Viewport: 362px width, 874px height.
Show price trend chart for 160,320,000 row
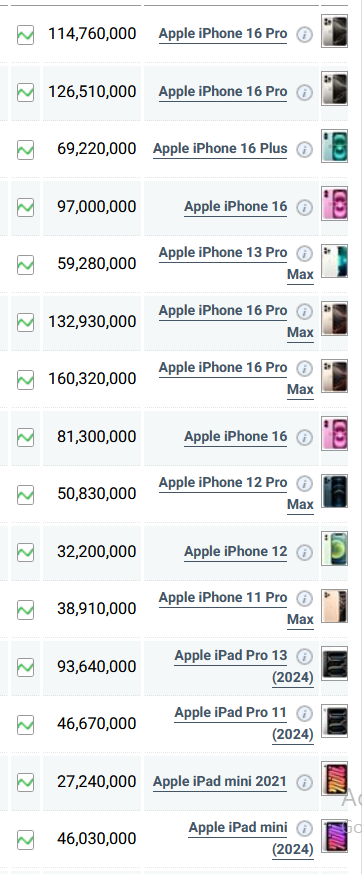pyautogui.click(x=25, y=379)
